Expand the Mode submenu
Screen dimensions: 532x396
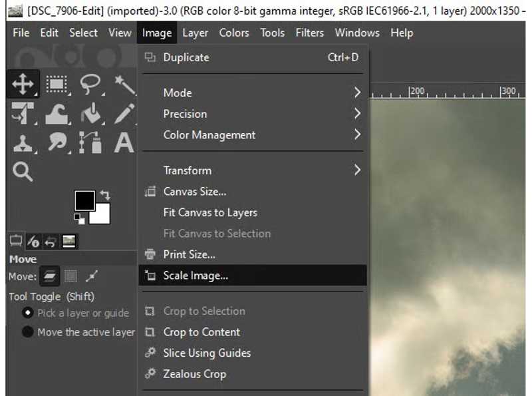coord(253,93)
